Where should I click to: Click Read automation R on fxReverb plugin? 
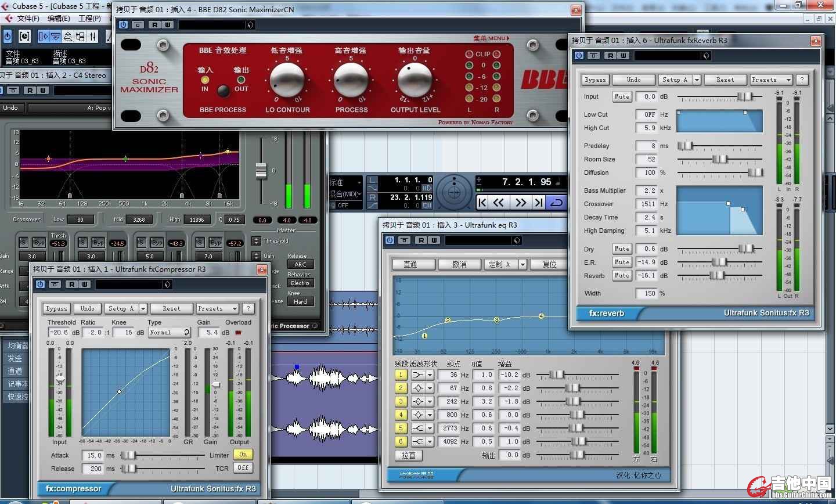[x=610, y=56]
